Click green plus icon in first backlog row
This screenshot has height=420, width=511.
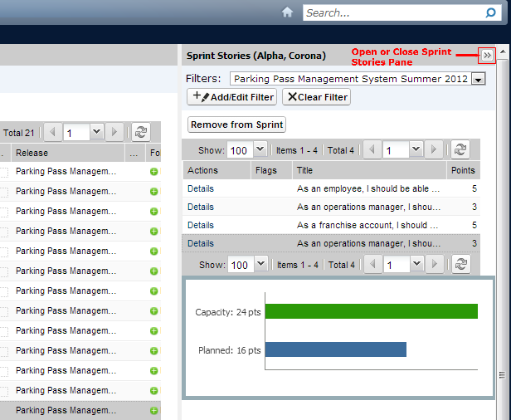(153, 172)
